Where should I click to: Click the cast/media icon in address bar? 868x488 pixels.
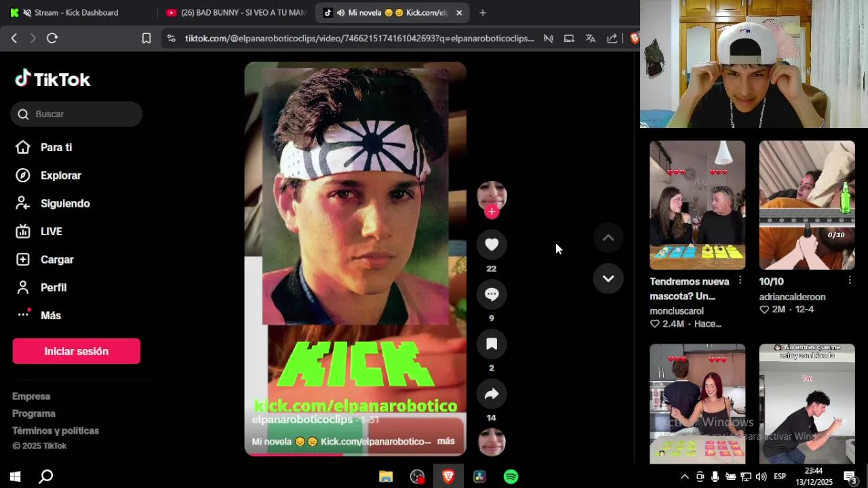click(569, 39)
